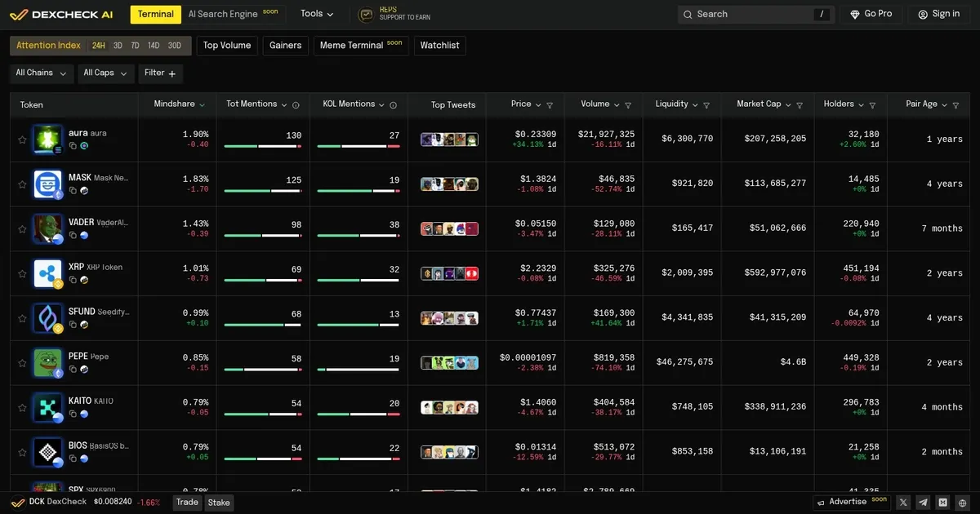Click the globe website icon in footer
The width and height of the screenshot is (980, 514).
click(x=963, y=503)
